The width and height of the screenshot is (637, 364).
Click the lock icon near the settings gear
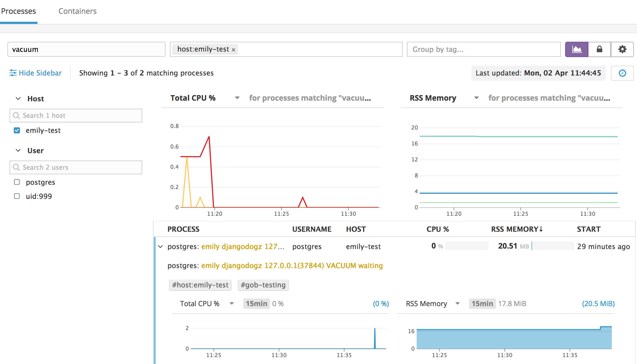pos(599,49)
